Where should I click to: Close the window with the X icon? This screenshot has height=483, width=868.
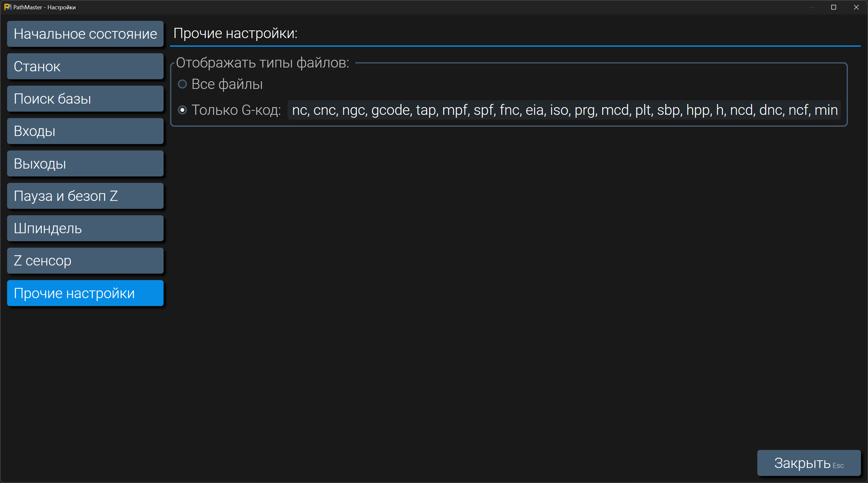856,7
